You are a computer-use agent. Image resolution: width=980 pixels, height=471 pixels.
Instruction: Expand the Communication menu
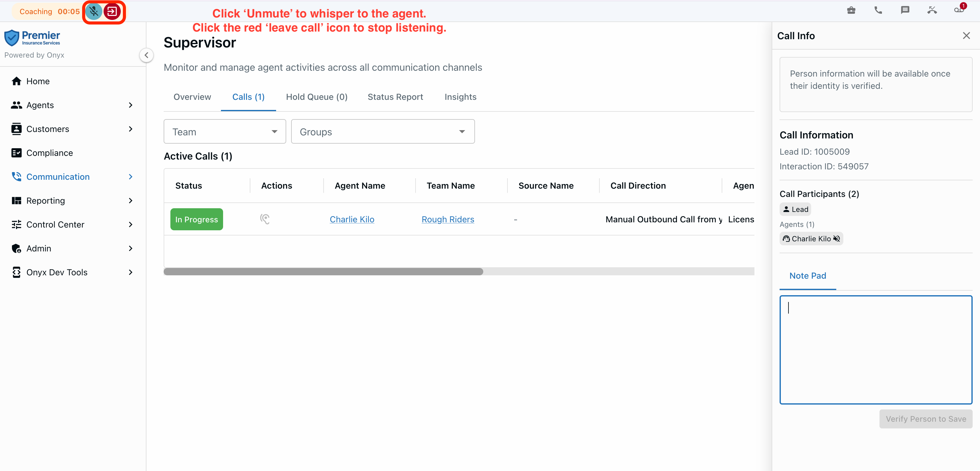[73, 177]
